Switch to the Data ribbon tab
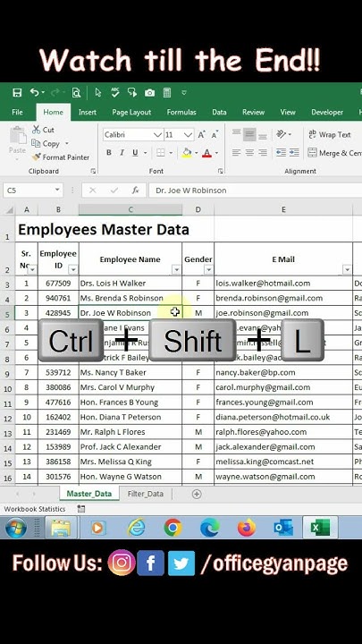This screenshot has height=644, width=362. [219, 112]
